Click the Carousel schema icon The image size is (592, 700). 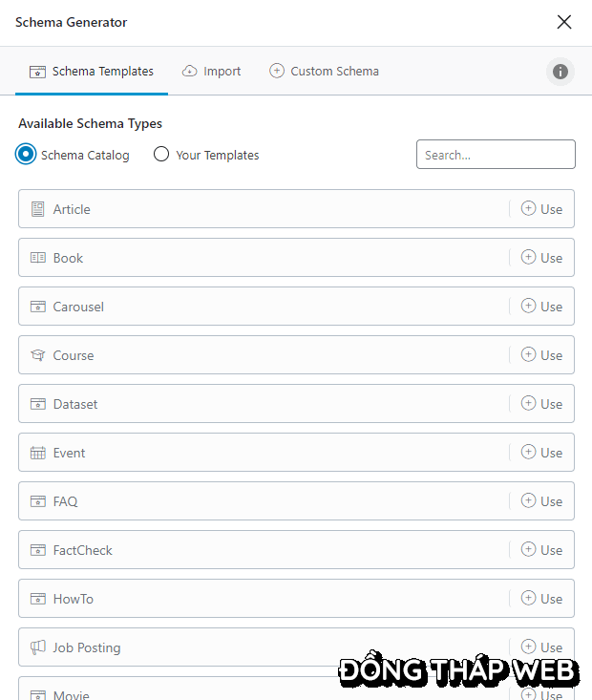[38, 307]
